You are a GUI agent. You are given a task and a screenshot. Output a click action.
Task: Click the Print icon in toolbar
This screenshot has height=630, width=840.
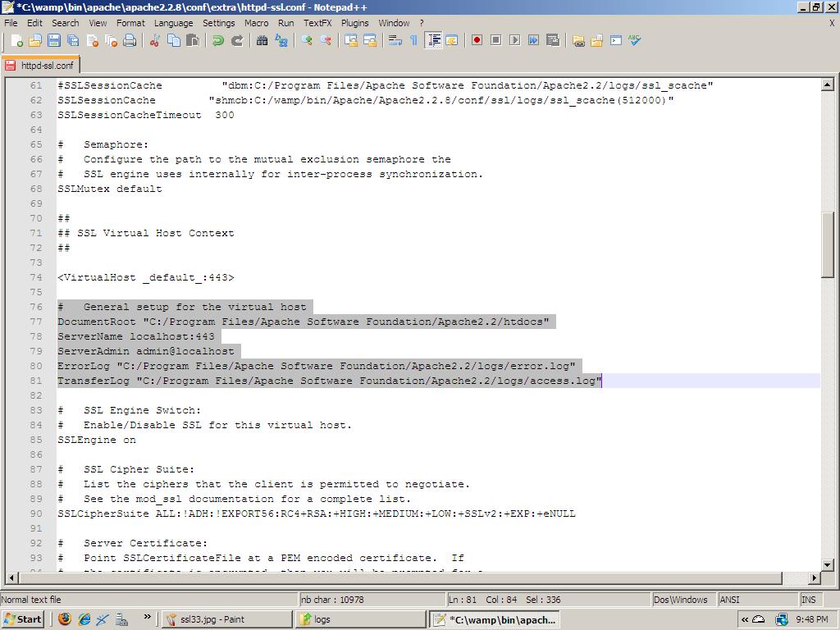tap(130, 40)
